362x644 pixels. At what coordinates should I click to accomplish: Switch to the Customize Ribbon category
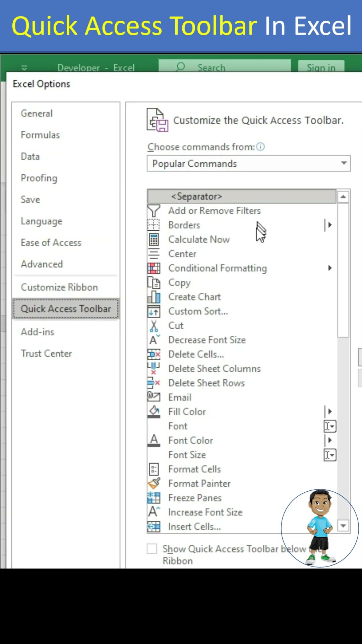(59, 287)
